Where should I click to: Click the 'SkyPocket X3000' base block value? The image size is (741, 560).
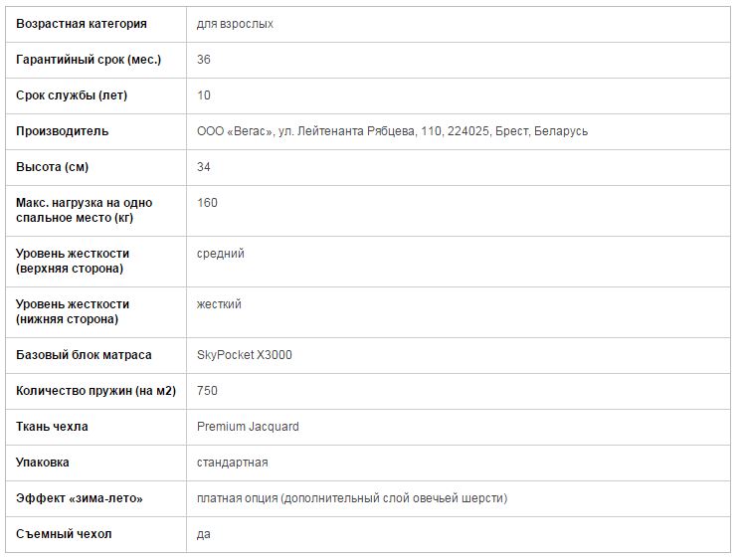pyautogui.click(x=245, y=355)
